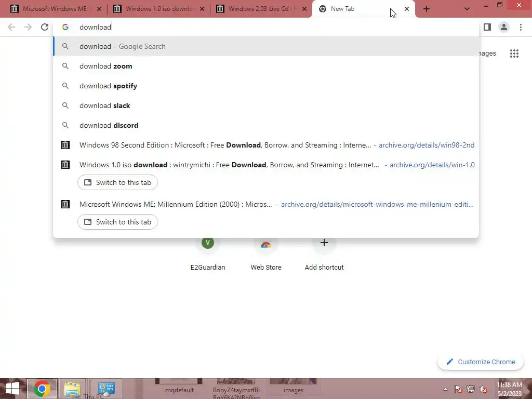Open Microsoft Windows ME Millennium Edition suggestion
The height and width of the screenshot is (399, 532).
pyautogui.click(x=266, y=204)
